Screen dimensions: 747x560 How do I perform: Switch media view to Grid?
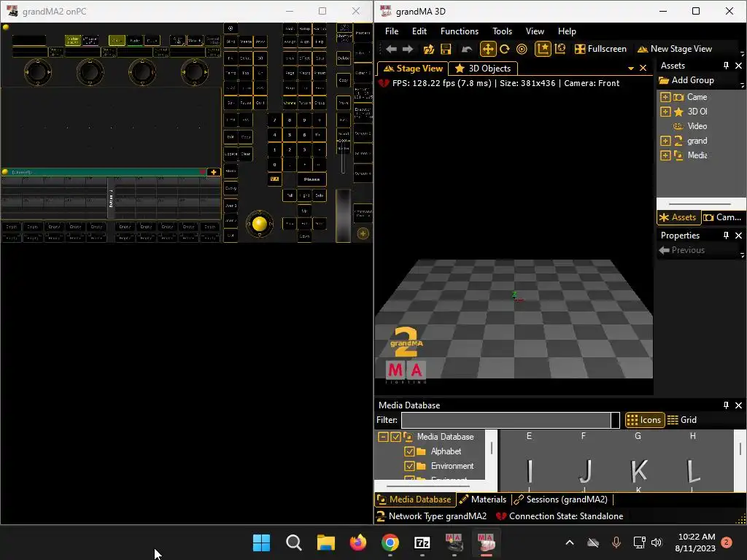682,419
